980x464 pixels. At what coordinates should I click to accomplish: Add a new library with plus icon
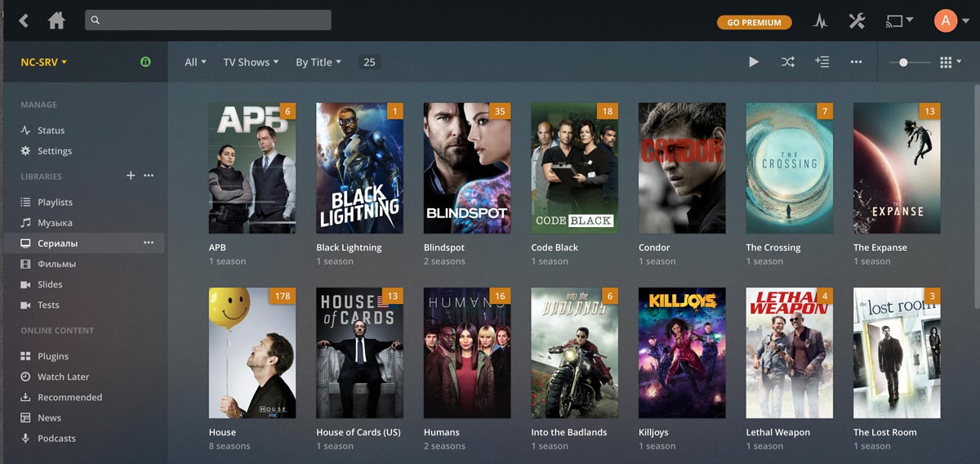point(130,176)
